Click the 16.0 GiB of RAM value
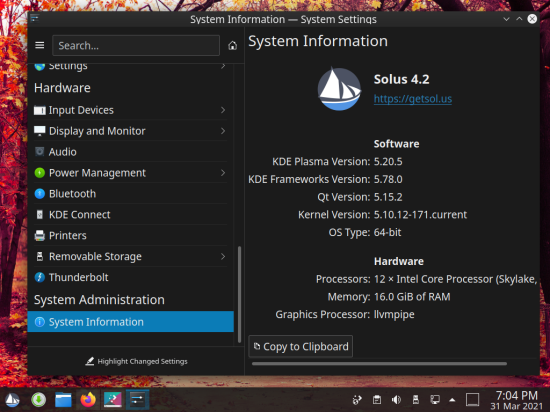Screen dimensions: 550x412 click(x=412, y=297)
